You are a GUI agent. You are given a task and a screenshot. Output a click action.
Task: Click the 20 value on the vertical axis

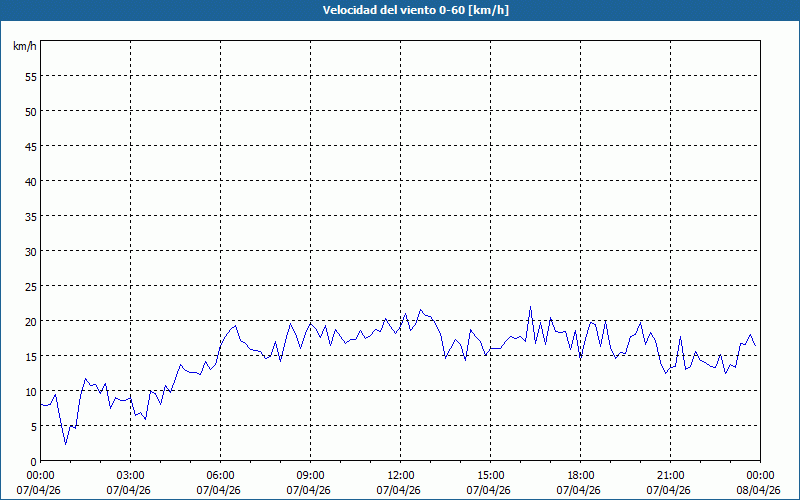coord(30,321)
